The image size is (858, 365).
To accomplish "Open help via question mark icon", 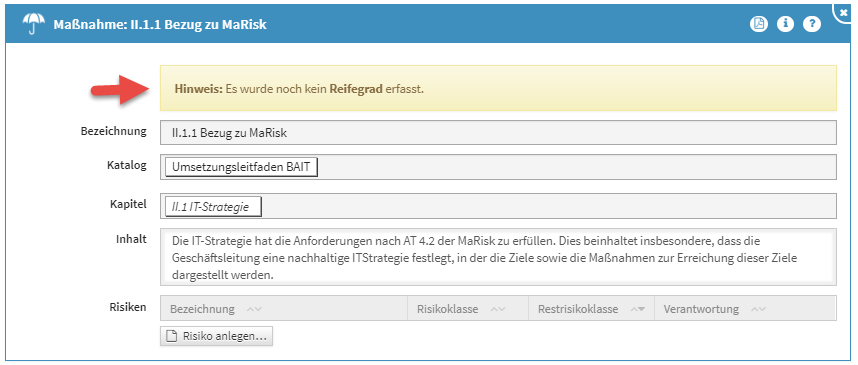I will click(812, 24).
